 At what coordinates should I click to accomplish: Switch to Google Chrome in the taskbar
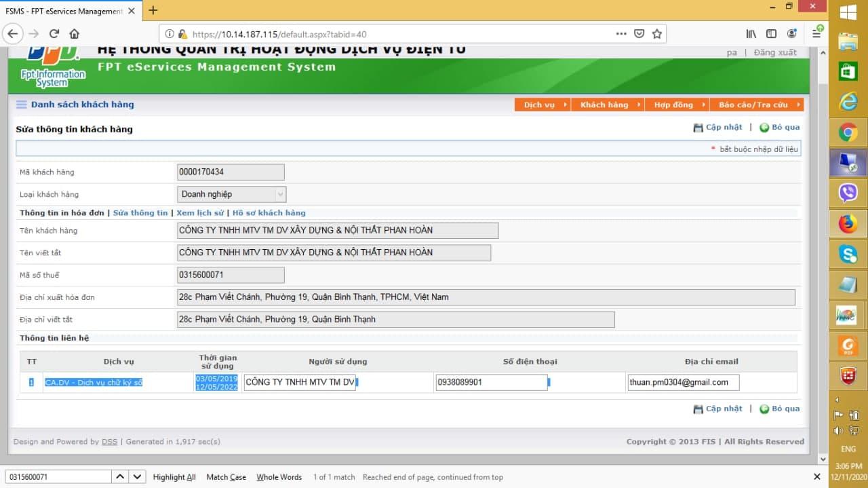(x=848, y=132)
